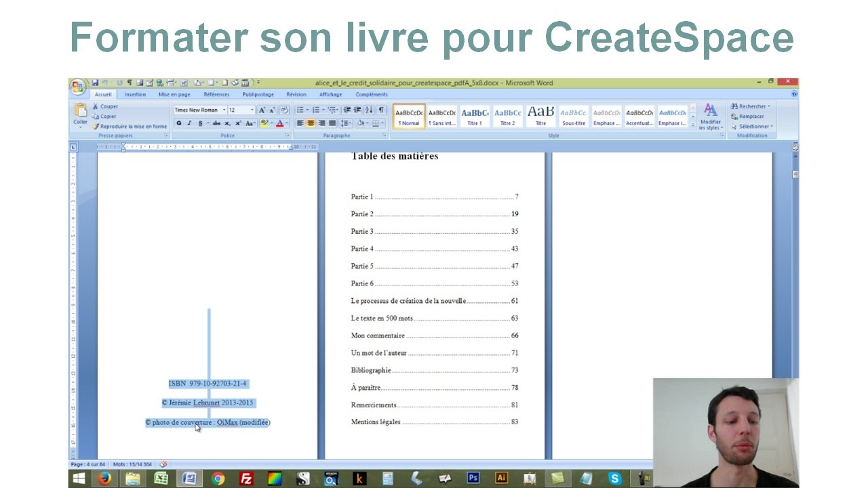Click the decrease indent icon
The height and width of the screenshot is (488, 868).
(x=347, y=110)
